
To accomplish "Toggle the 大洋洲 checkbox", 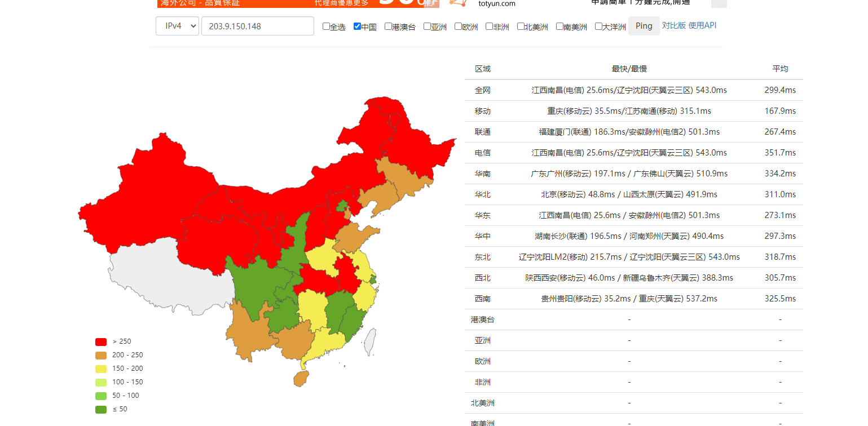I will (x=598, y=26).
